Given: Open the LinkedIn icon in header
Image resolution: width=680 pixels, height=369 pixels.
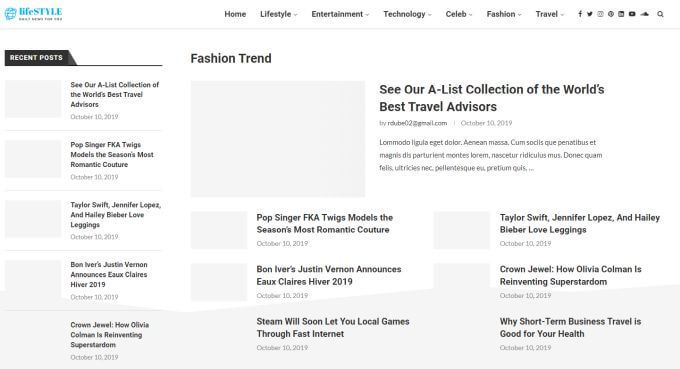Looking at the screenshot, I should pos(621,14).
